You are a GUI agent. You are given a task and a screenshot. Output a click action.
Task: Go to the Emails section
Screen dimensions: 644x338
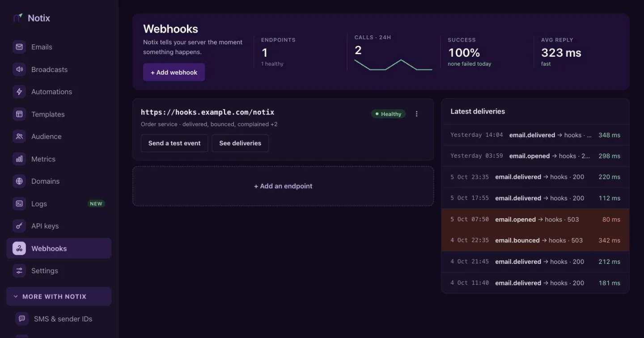[x=59, y=47]
